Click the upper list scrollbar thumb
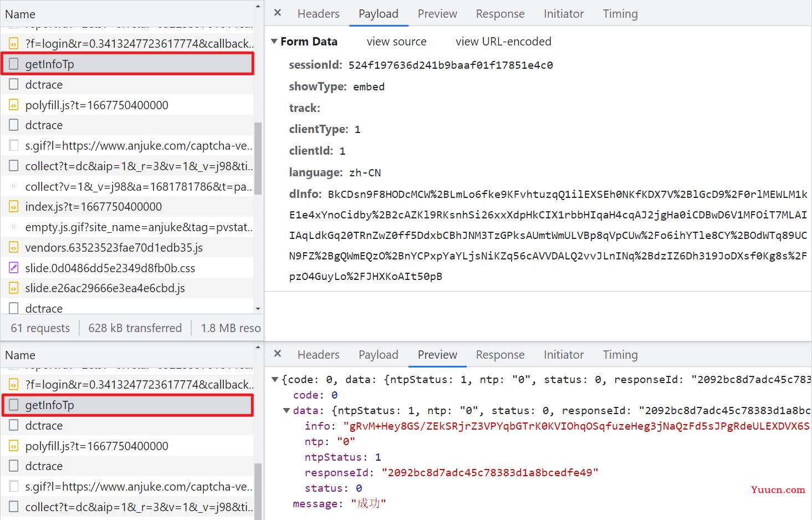 (258, 159)
